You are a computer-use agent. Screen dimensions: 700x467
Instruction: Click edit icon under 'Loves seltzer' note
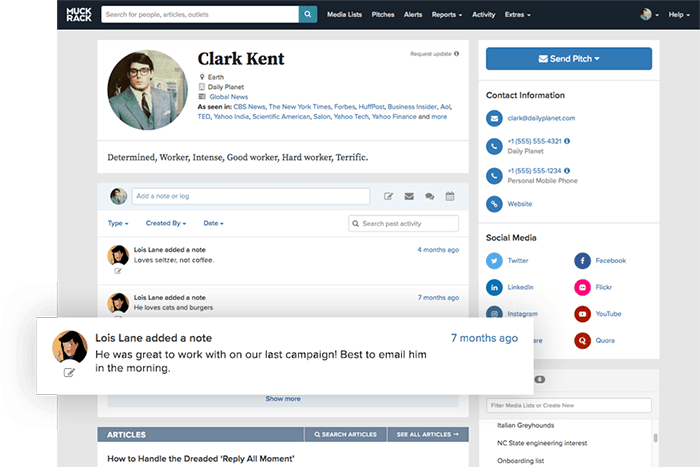118,271
